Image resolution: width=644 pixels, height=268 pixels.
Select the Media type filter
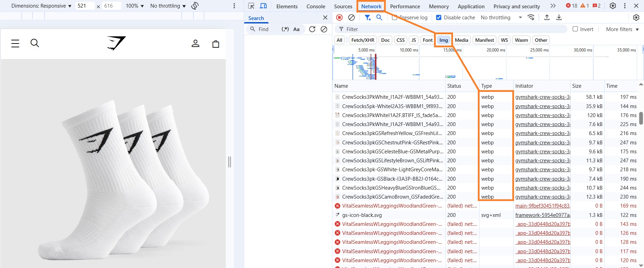(x=461, y=40)
